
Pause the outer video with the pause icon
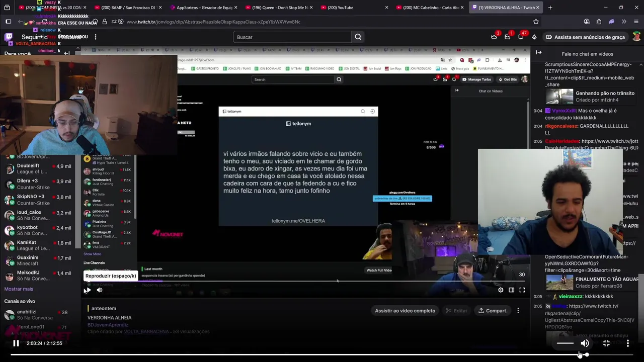[x=16, y=343]
